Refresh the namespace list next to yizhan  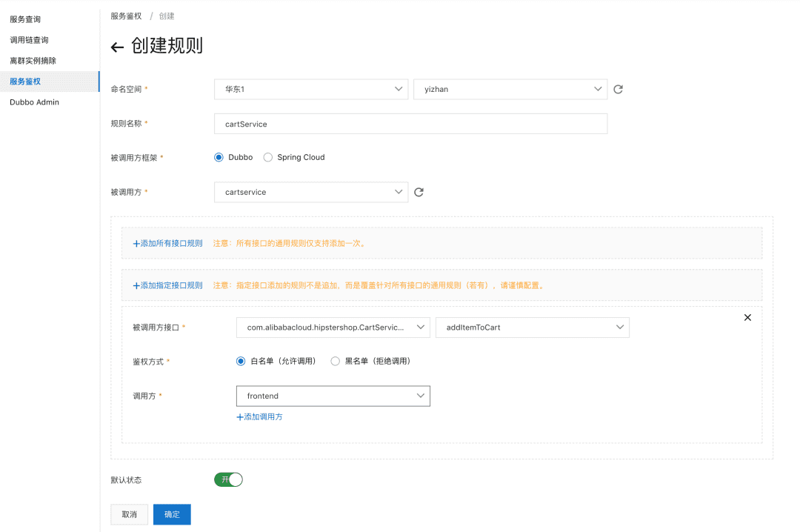coord(618,90)
